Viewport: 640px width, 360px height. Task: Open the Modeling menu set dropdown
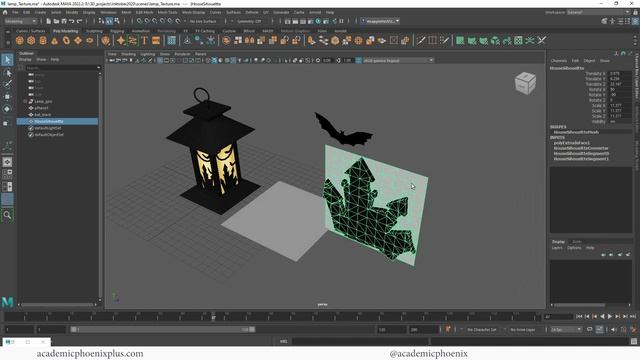(20, 21)
